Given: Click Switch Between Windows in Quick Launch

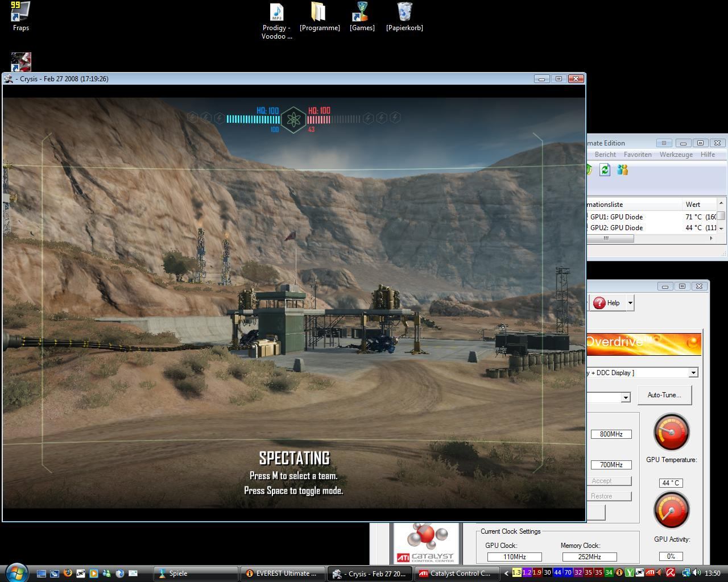Looking at the screenshot, I should tap(55, 573).
